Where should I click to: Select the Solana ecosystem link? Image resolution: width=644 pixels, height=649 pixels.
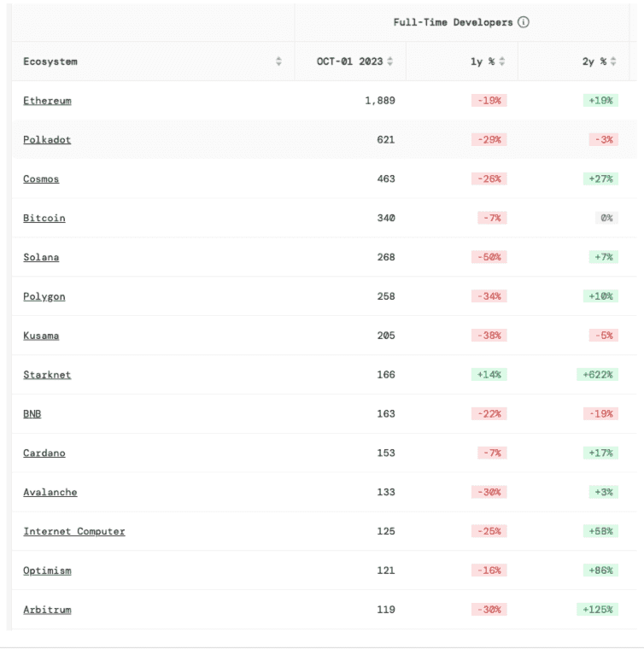click(x=41, y=258)
